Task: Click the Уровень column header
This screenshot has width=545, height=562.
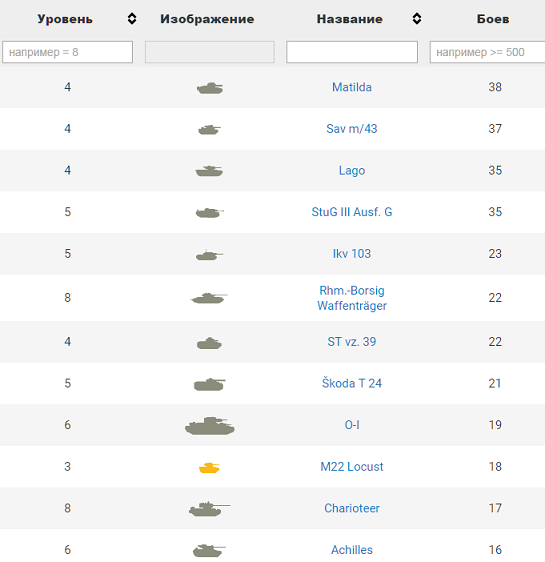Action: [x=65, y=19]
